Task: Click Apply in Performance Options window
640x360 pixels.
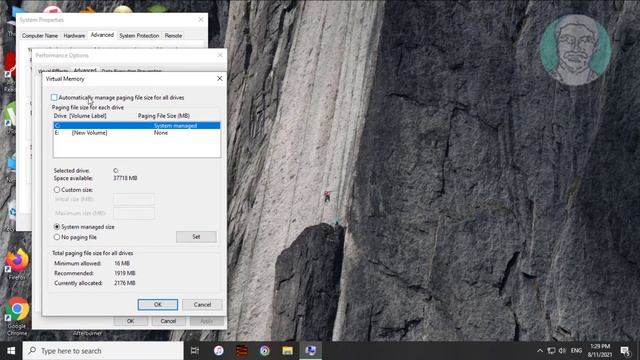Action: pyautogui.click(x=206, y=321)
